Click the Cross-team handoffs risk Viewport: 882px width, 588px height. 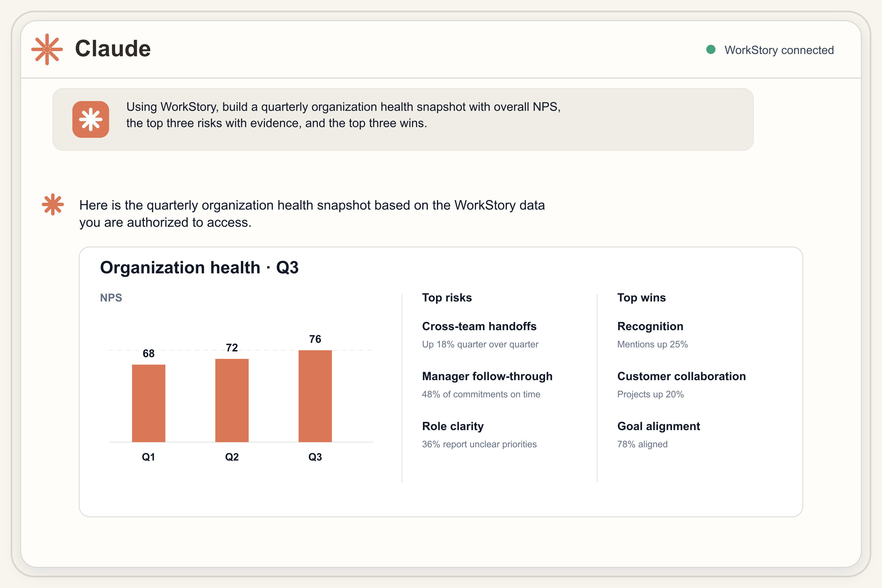pos(479,326)
